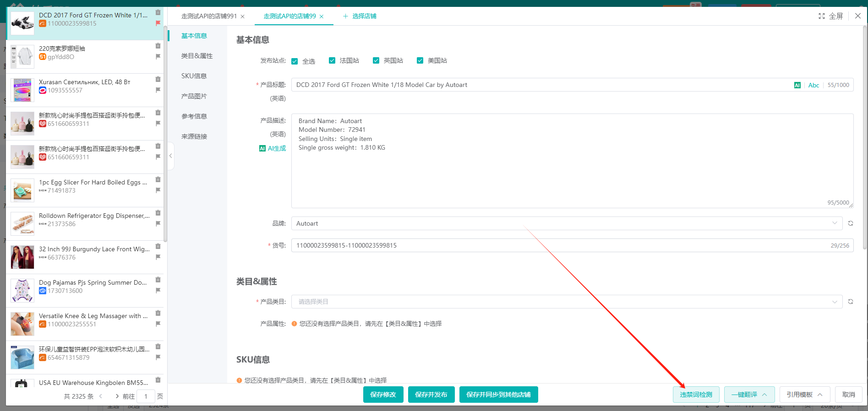
Task: Jump to SKU信息 section
Action: (x=194, y=76)
